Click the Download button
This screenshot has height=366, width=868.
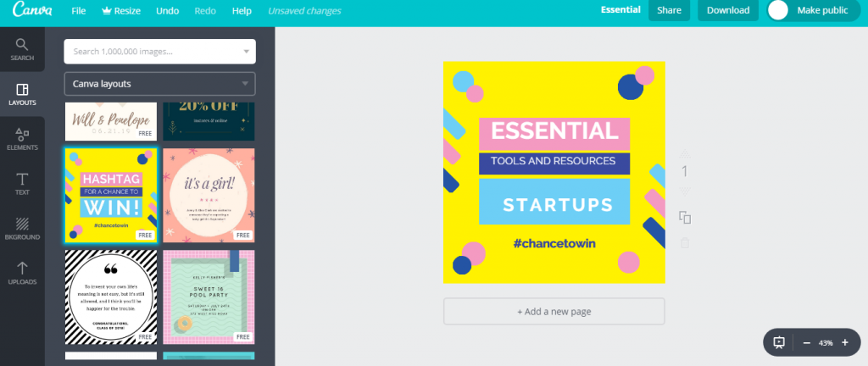point(728,11)
